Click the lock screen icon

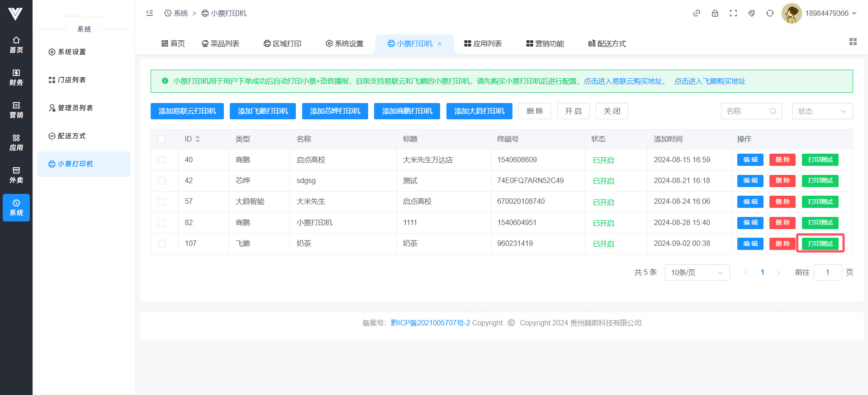(x=715, y=13)
